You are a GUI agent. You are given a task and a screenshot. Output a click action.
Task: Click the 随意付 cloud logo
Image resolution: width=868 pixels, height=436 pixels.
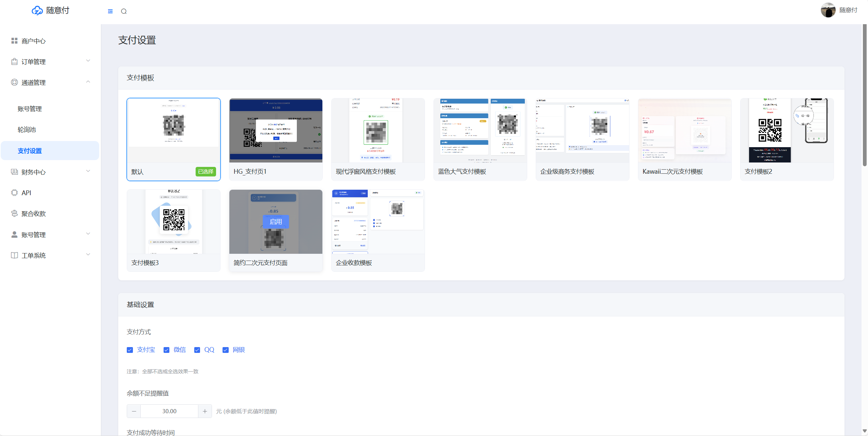click(37, 11)
